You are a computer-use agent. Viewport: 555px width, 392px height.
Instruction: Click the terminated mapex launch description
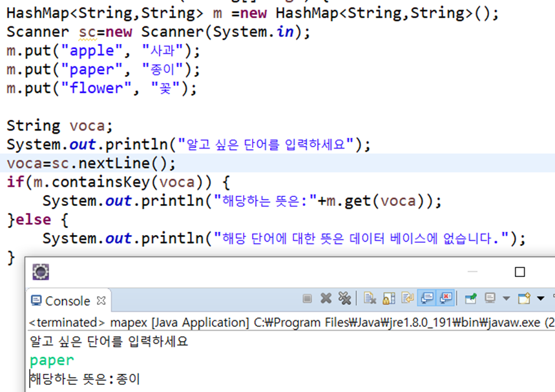tap(291, 323)
